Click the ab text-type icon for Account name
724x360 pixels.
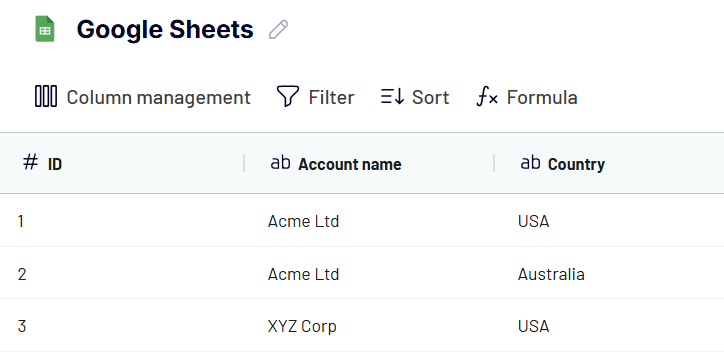coord(280,162)
